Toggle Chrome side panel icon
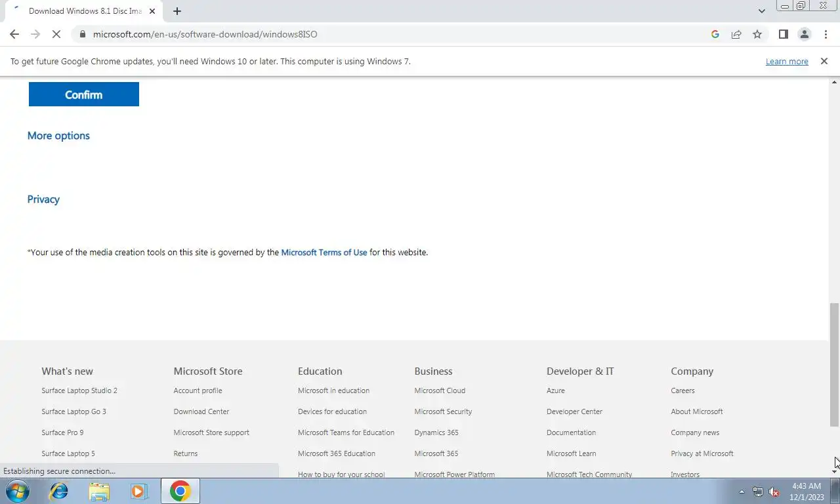This screenshot has height=504, width=840. [x=783, y=34]
